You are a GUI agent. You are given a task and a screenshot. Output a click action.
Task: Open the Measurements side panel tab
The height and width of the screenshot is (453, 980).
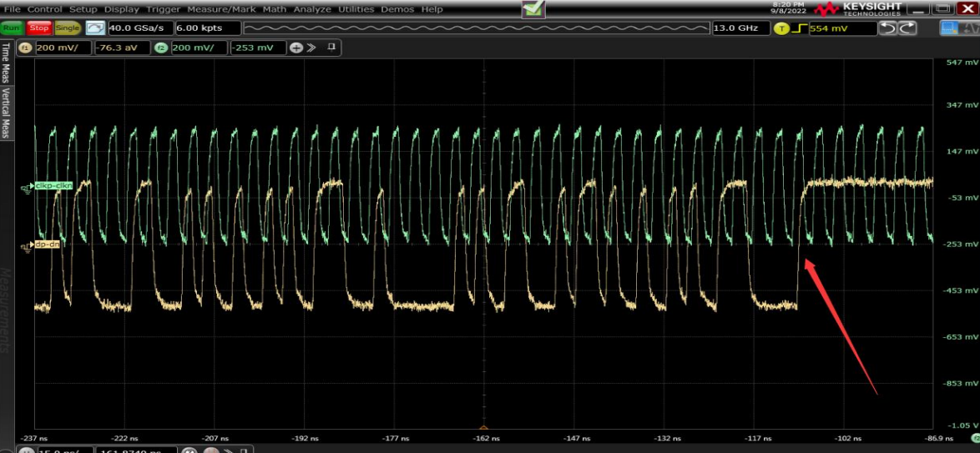point(6,310)
